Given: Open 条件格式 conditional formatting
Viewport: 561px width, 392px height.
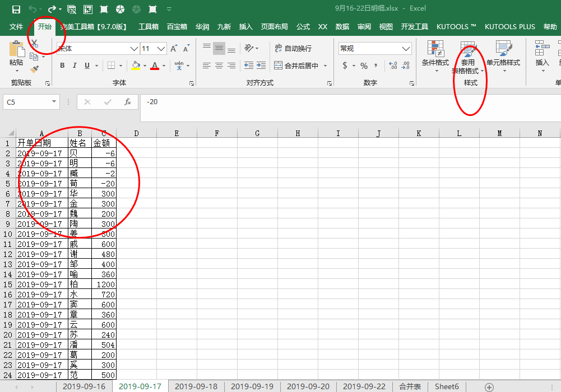Looking at the screenshot, I should [x=435, y=57].
